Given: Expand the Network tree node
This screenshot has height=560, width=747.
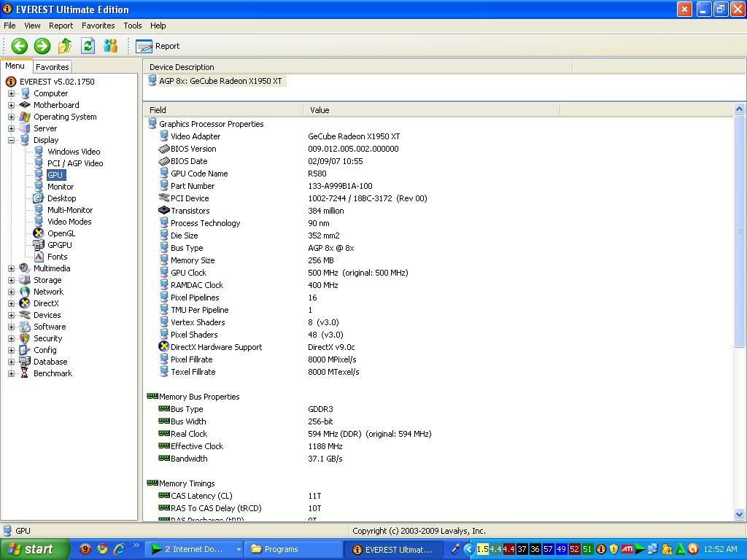Looking at the screenshot, I should coord(11,292).
